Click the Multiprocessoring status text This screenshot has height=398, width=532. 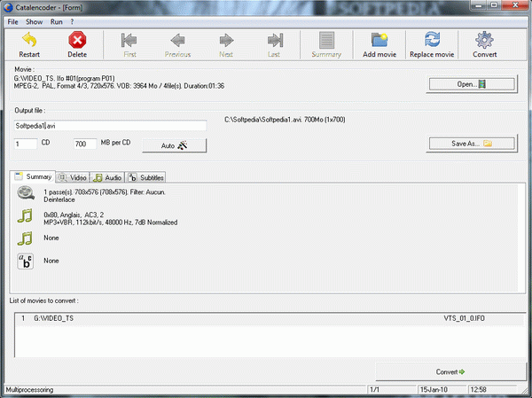[x=29, y=389]
